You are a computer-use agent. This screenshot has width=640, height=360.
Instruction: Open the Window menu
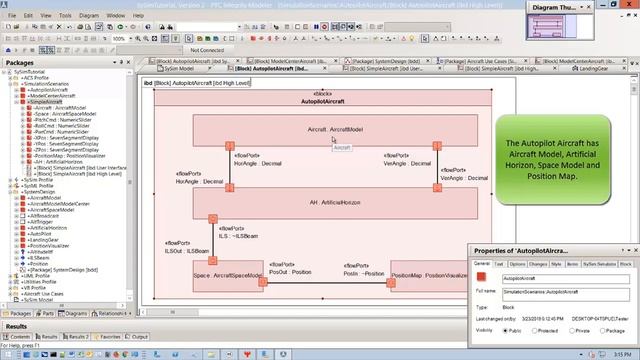click(x=116, y=16)
